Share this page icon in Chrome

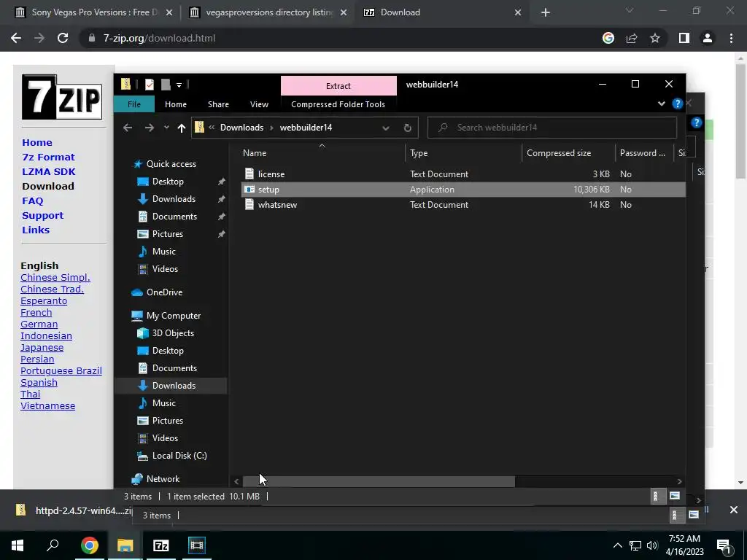click(632, 38)
